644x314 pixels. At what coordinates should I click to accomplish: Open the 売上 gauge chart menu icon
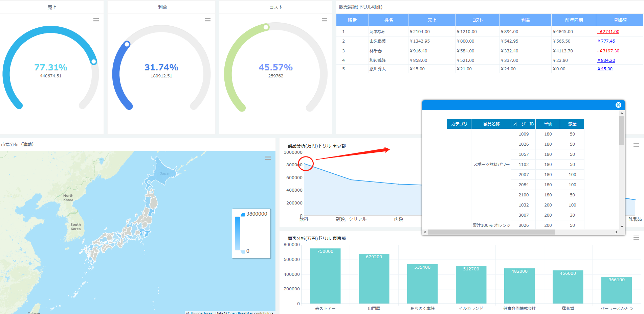96,20
